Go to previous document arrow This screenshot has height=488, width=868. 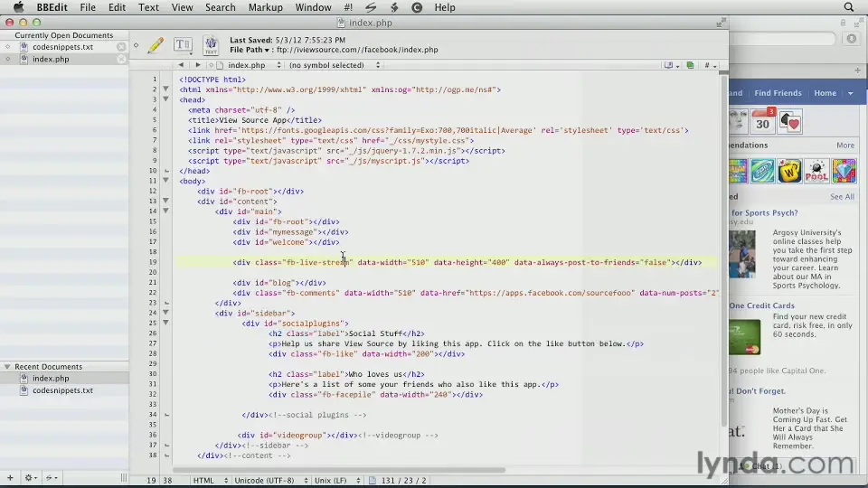coord(181,65)
